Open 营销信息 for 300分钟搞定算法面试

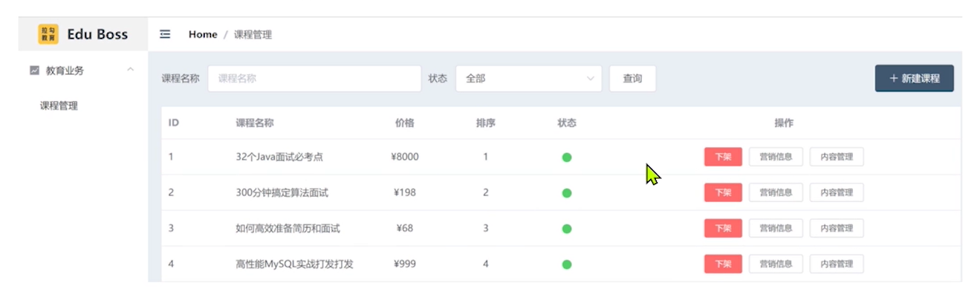pos(776,192)
